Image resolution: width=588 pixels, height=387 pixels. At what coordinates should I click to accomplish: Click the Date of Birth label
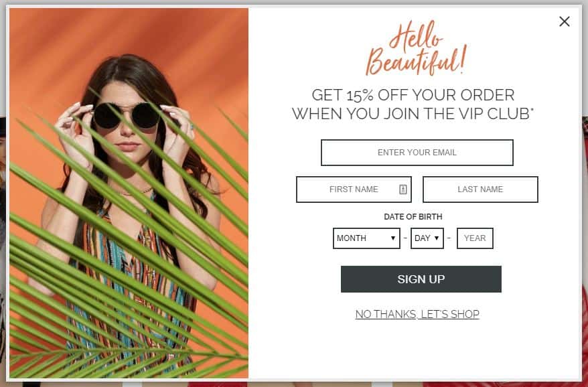413,217
